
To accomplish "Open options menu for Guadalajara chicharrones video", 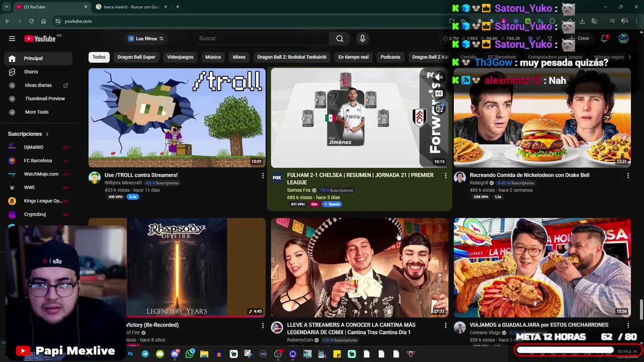I will 627,325.
